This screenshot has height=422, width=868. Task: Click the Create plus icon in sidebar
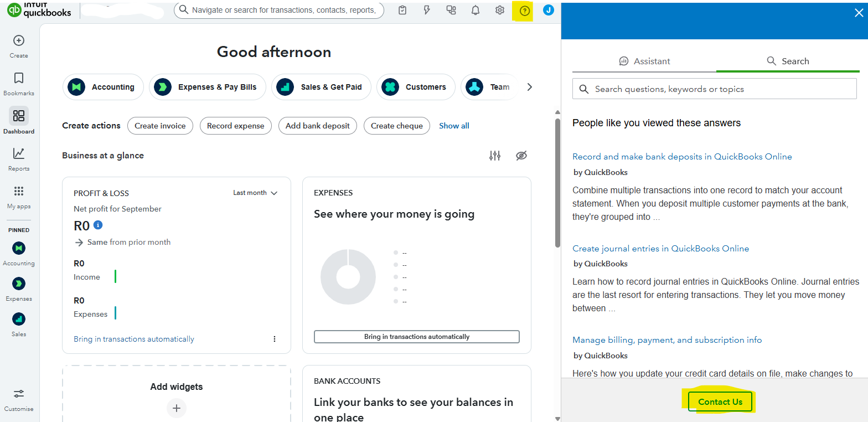[19, 46]
